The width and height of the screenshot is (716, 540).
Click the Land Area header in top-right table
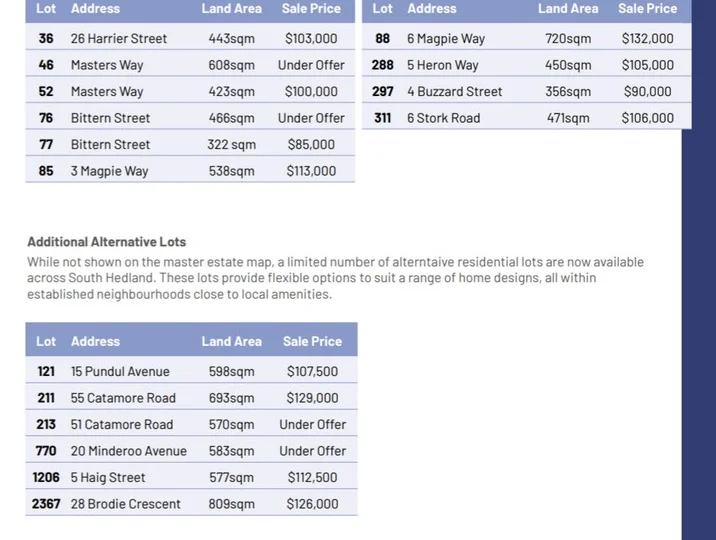[x=568, y=9]
